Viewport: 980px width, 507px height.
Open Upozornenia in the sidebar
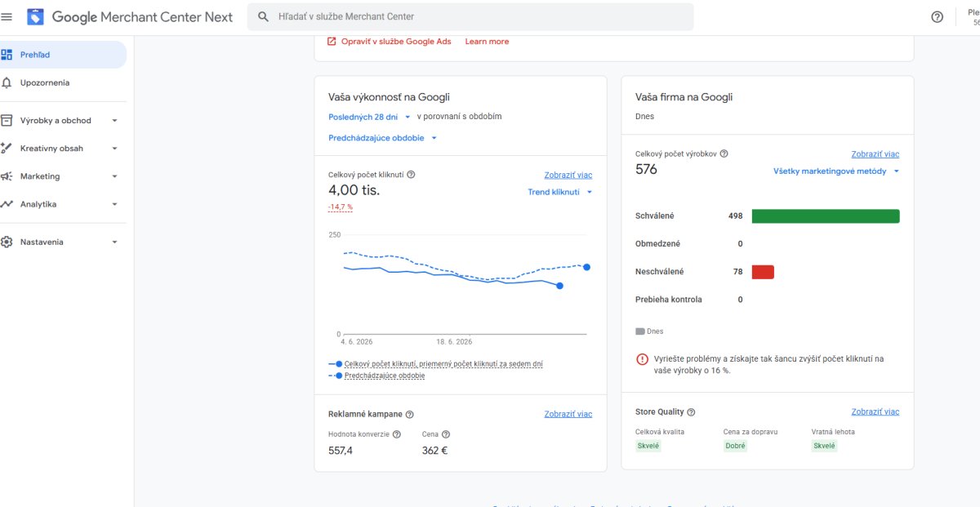coord(63,82)
